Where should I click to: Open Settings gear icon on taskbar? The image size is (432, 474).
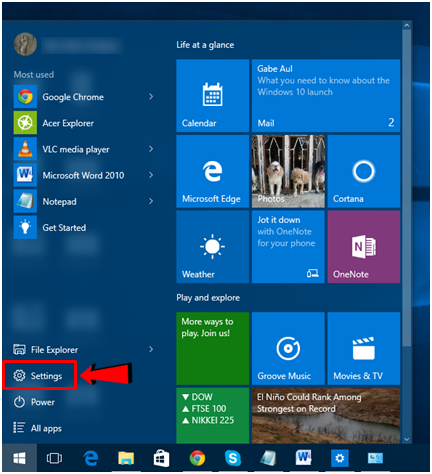click(340, 458)
